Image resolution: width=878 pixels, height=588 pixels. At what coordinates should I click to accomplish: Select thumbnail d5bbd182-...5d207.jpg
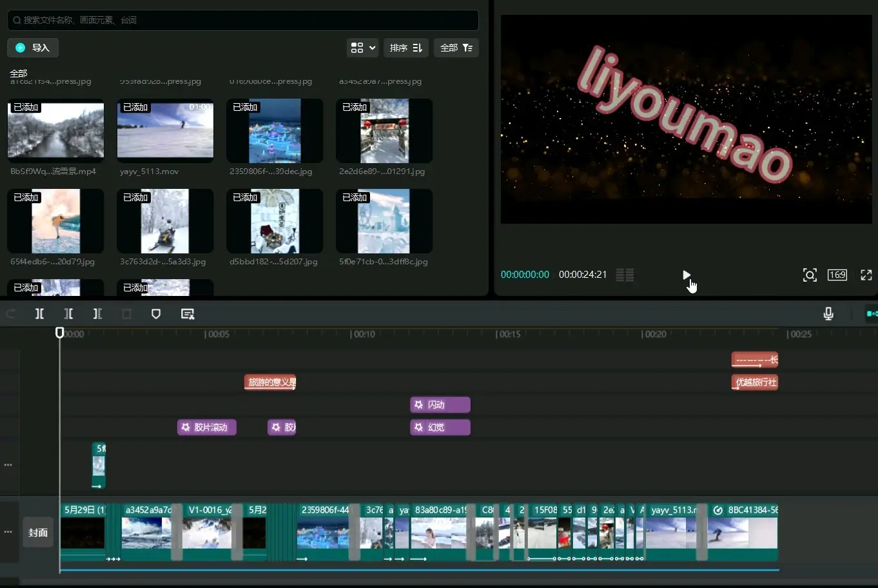[275, 221]
